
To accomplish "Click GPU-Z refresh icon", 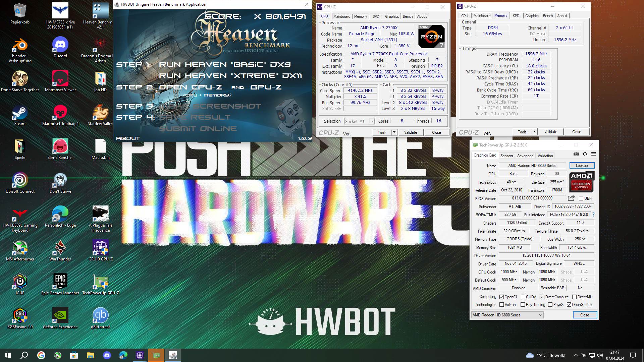I will tap(585, 154).
